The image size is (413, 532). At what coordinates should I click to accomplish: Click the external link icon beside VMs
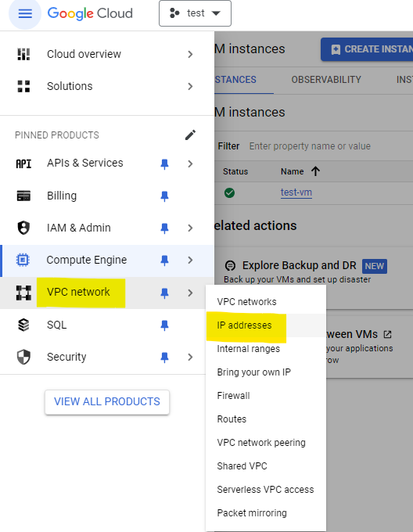(x=387, y=335)
